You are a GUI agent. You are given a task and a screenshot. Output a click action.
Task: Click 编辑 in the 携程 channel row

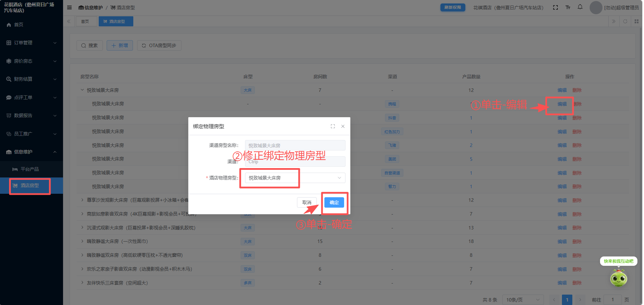[562, 104]
